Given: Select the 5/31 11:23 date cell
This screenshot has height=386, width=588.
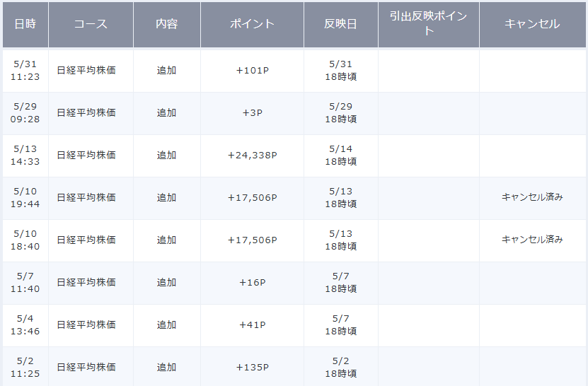Looking at the screenshot, I should click(25, 71).
